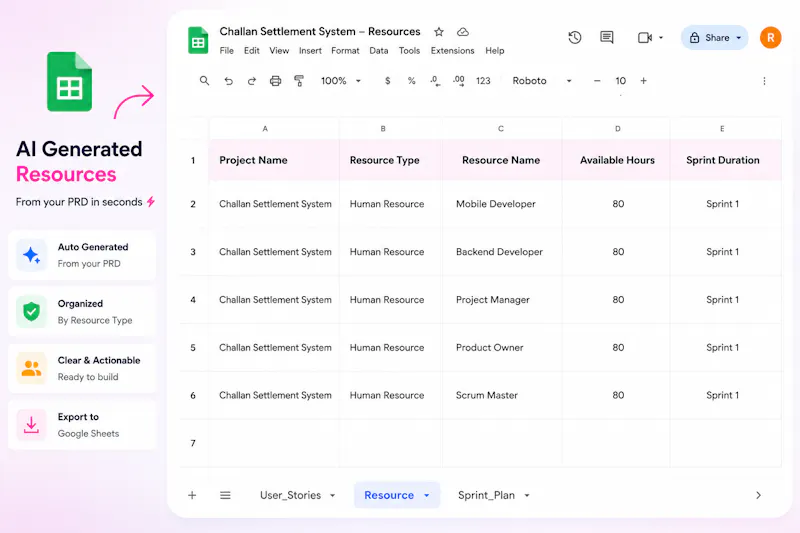800x533 pixels.
Task: Star the Challan Settlement System document
Action: tap(439, 32)
